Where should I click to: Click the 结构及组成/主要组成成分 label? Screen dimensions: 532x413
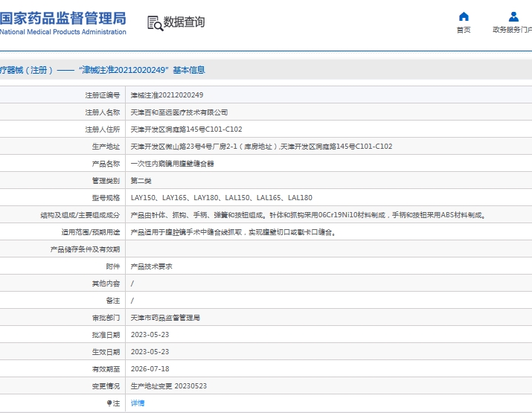(80, 215)
